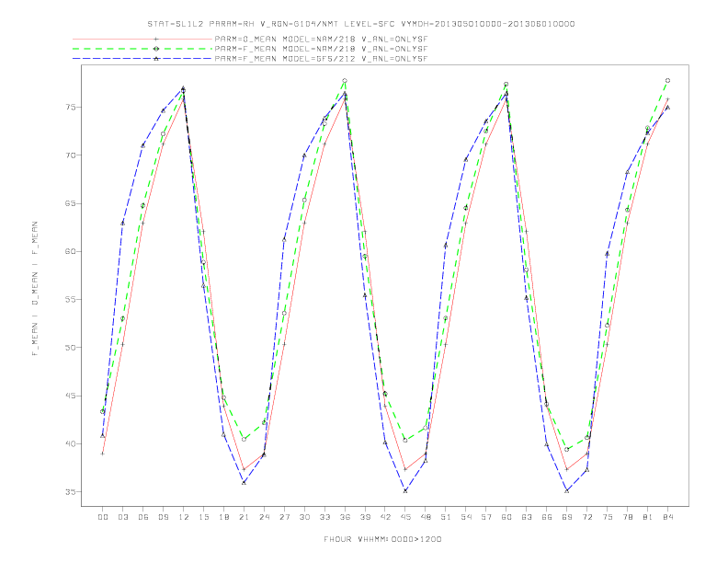Click the x-axis tick label 63
This screenshot has width=728, height=563.
(x=527, y=517)
